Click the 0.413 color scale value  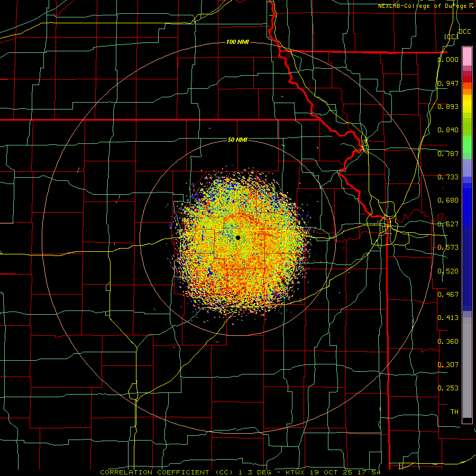click(448, 318)
